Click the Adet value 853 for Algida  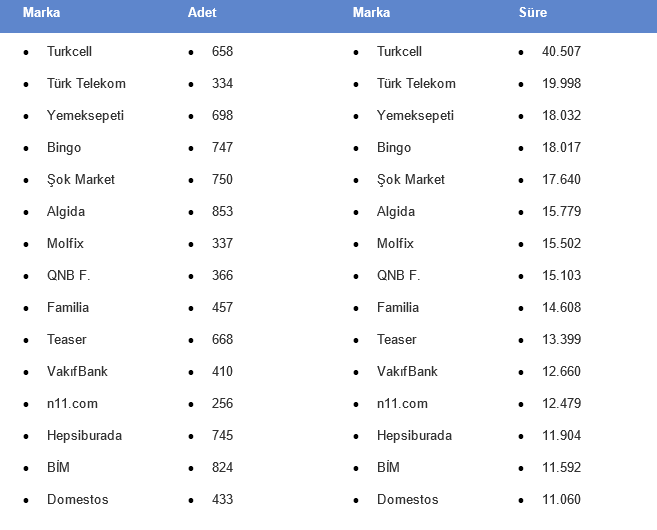click(222, 212)
